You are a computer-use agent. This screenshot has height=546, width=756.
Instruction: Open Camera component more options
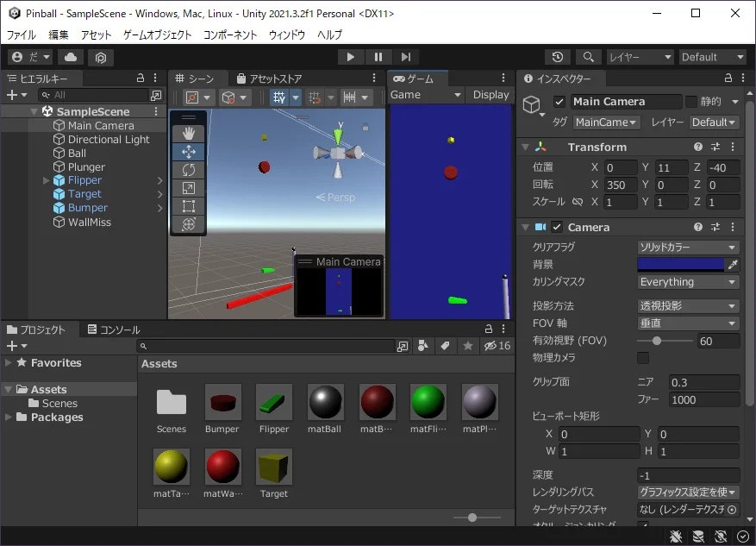pyautogui.click(x=733, y=227)
